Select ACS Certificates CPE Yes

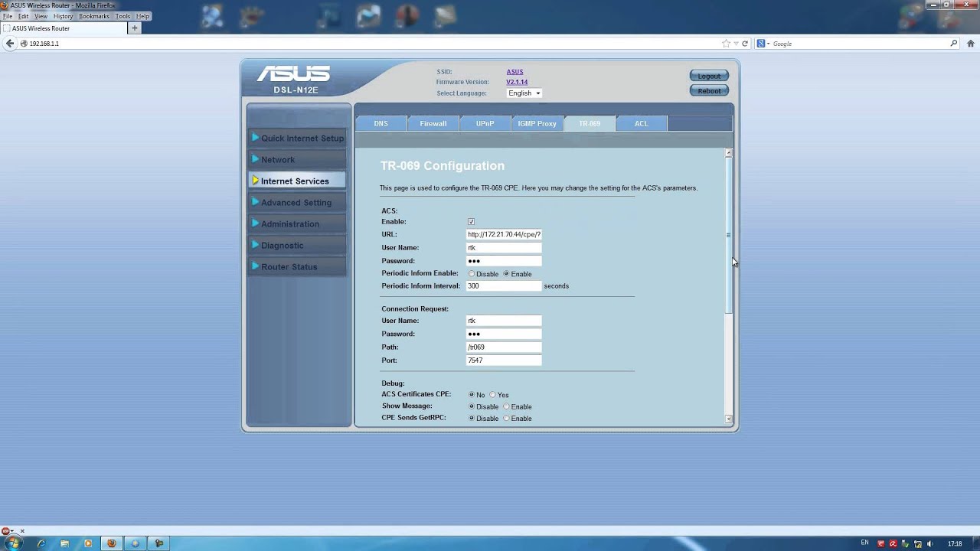pos(493,395)
